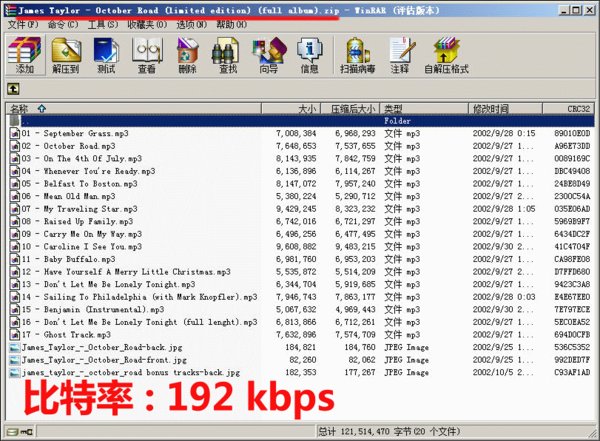The width and height of the screenshot is (600, 441).
Task: Click the mp3 icon of '07 - My Traveling Star'
Action: click(x=15, y=209)
